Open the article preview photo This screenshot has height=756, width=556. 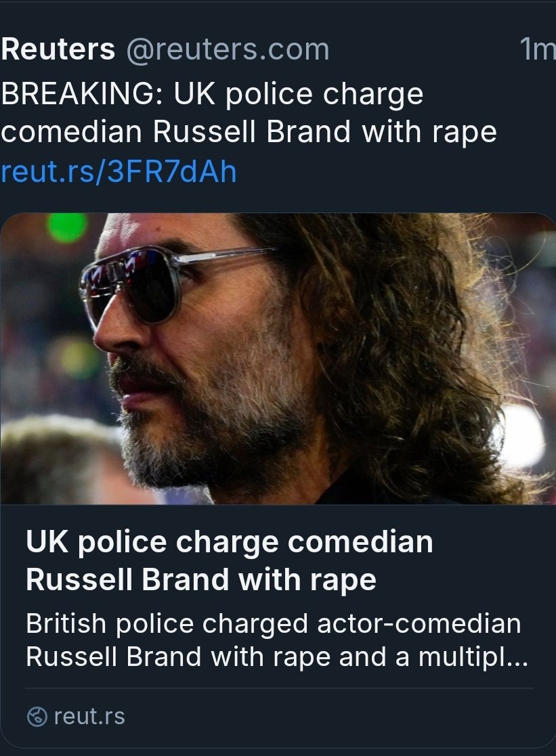[x=278, y=359]
